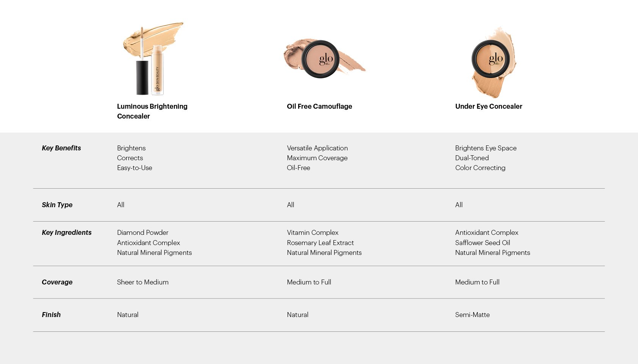
Task: Click the Brightens Eye Space benefit
Action: (486, 148)
